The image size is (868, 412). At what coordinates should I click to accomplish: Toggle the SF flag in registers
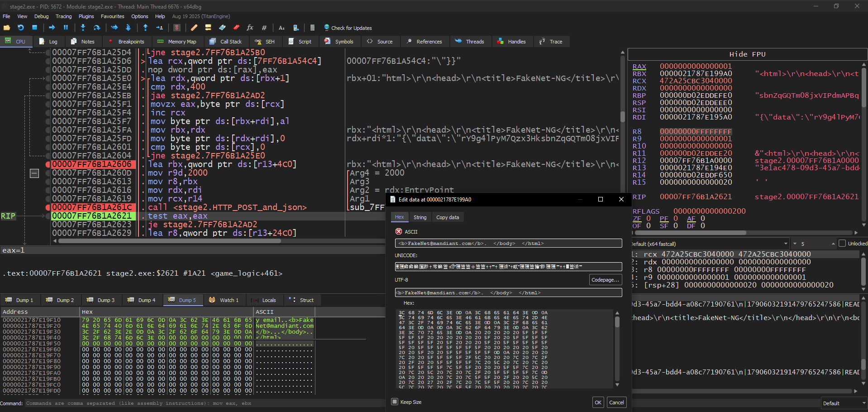click(664, 225)
